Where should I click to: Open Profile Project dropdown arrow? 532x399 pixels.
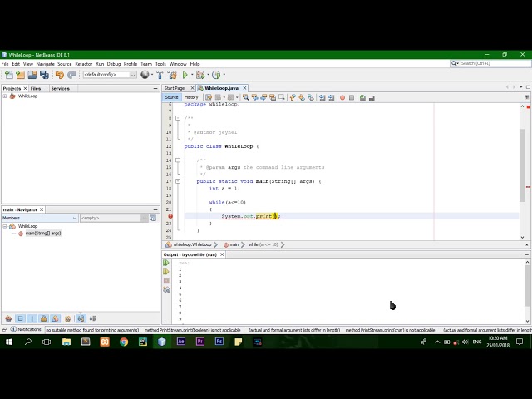224,75
